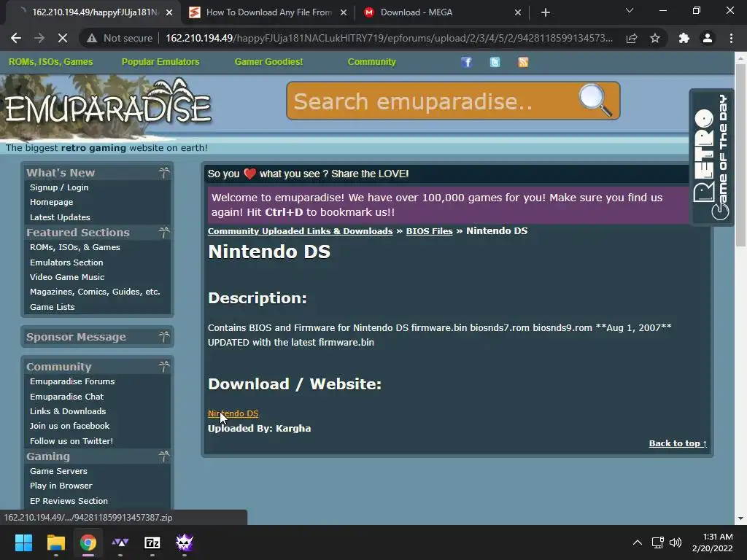Open ROMs, ISOs, & Games sidebar link

click(x=75, y=247)
